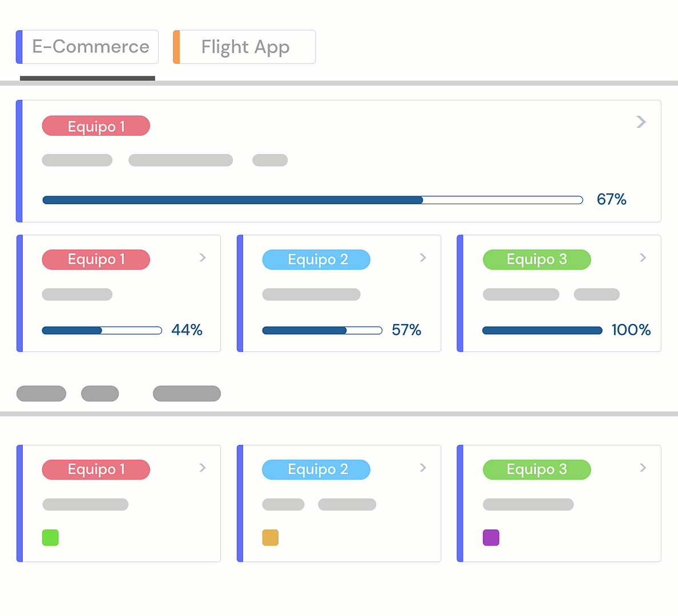This screenshot has width=678, height=616.
Task: Click the 44% progress bar
Action: 102,330
